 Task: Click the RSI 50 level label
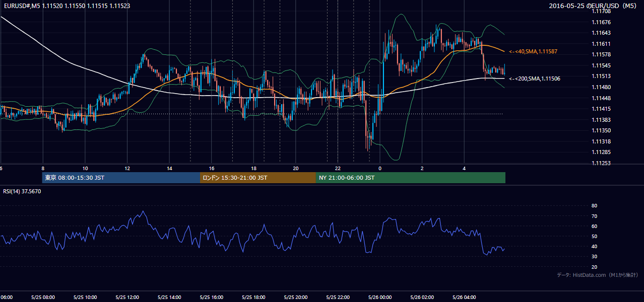point(594,236)
